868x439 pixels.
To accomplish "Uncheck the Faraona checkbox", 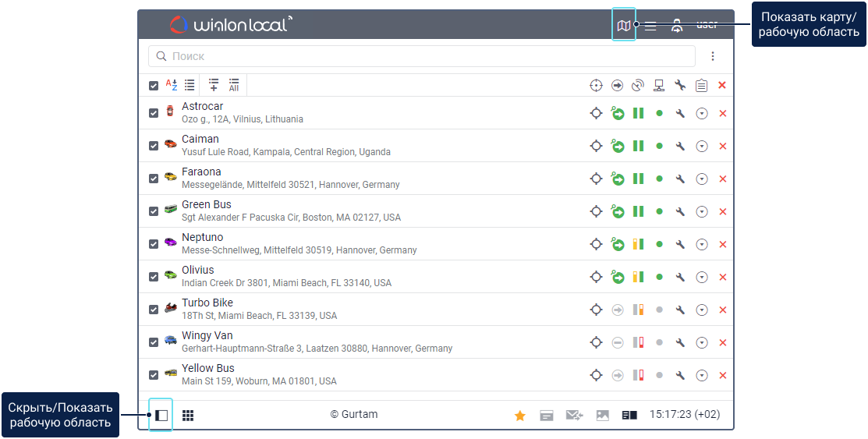I will 154,179.
